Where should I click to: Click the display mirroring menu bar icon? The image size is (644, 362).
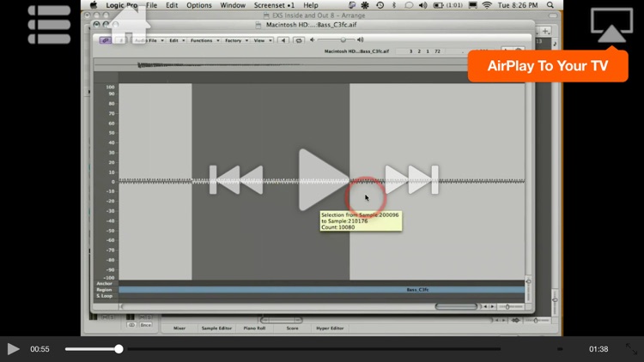473,5
